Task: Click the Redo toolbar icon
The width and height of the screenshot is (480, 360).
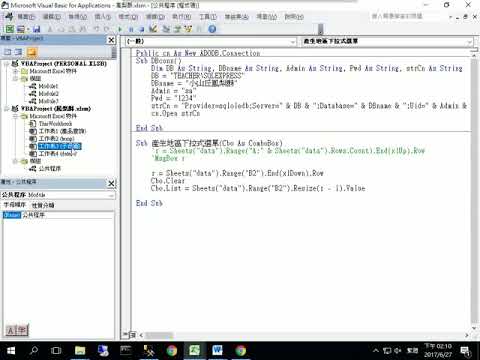Action: click(107, 29)
